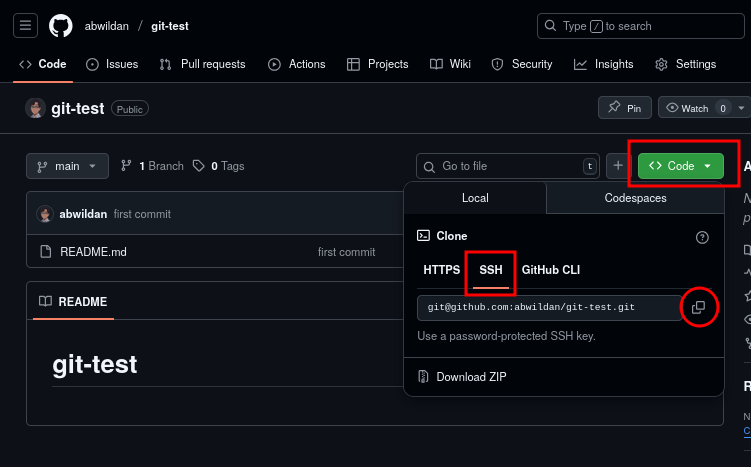Open the main branch selector dropdown
This screenshot has height=467, width=751.
click(67, 166)
